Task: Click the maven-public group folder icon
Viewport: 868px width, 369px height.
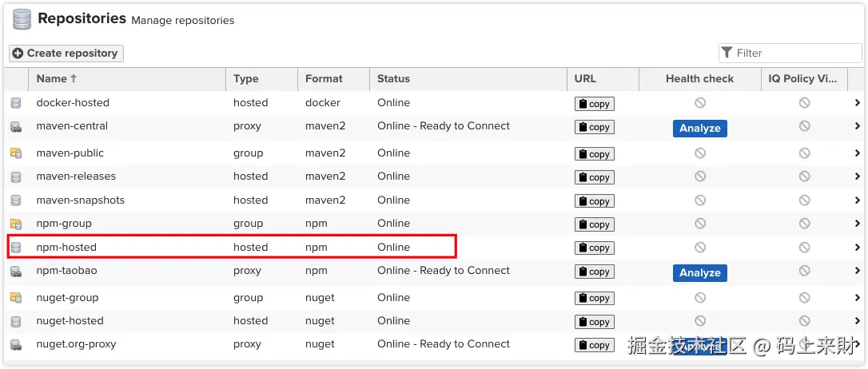Action: click(x=16, y=153)
